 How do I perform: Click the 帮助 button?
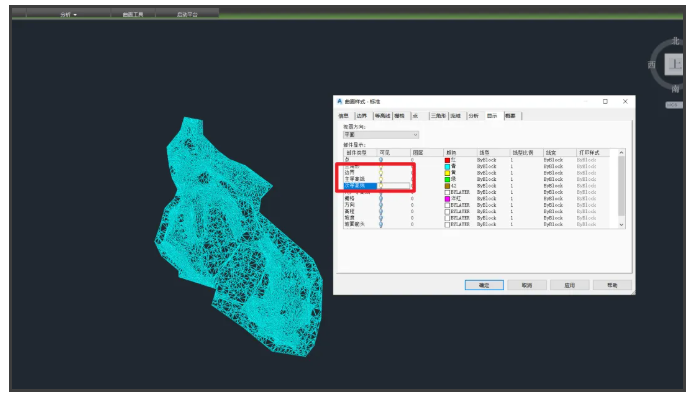pos(612,285)
